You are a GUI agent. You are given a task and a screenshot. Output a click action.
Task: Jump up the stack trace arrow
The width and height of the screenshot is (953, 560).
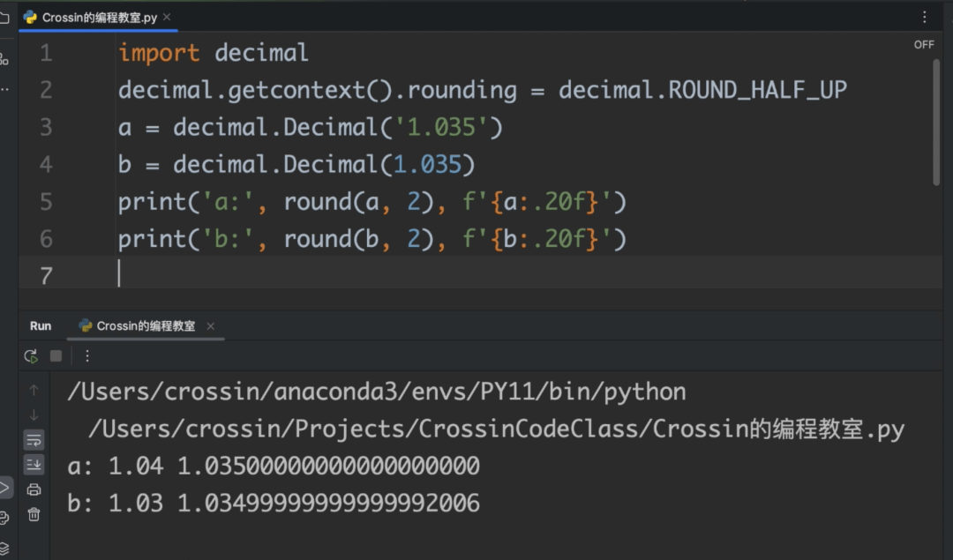pos(34,390)
